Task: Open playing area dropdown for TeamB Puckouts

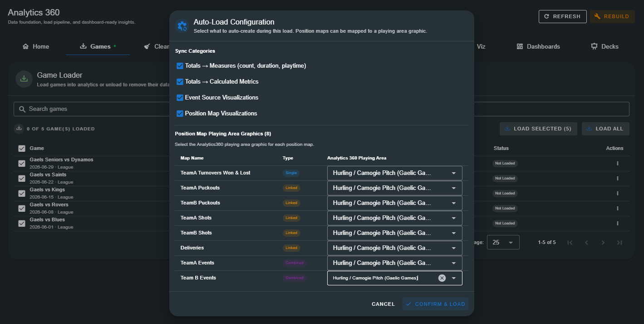Action: coord(394,203)
